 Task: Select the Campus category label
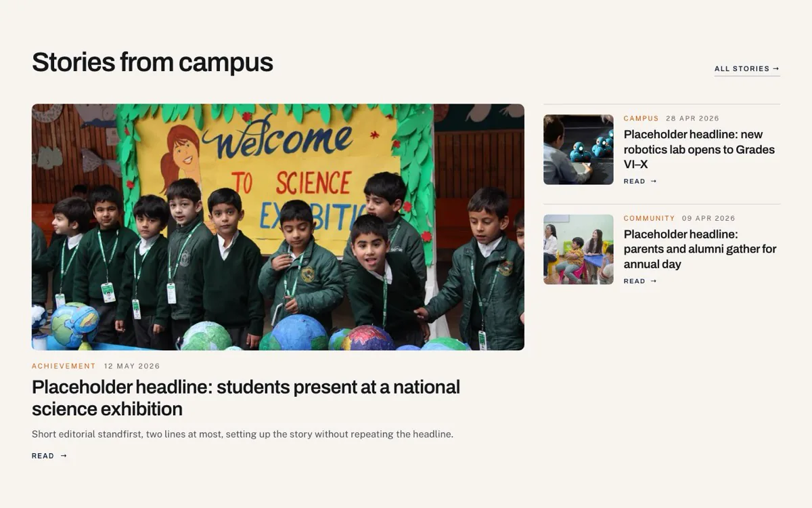pyautogui.click(x=641, y=119)
